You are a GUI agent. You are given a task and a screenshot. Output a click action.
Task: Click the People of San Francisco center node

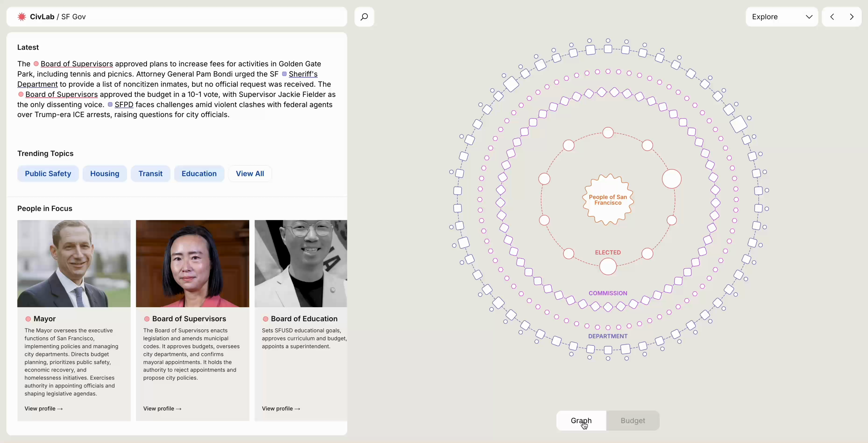point(608,200)
